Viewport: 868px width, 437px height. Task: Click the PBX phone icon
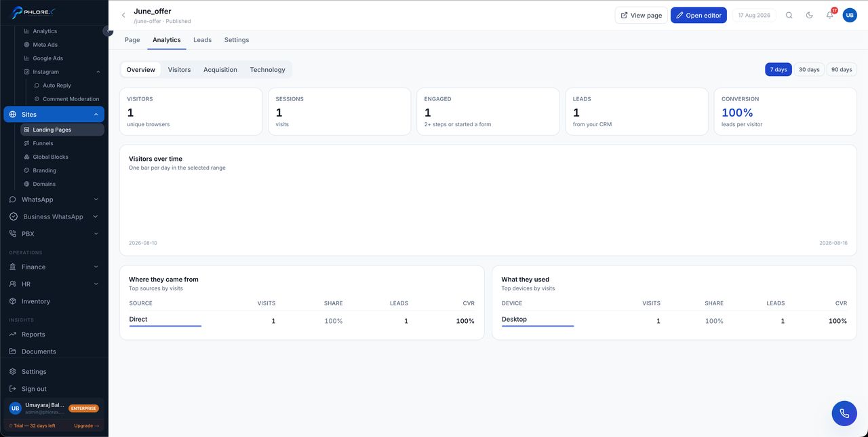tap(13, 233)
